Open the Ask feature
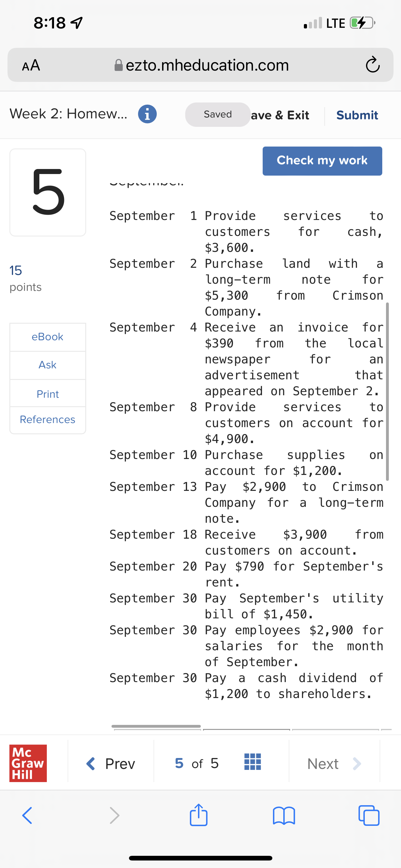The height and width of the screenshot is (868, 401). (x=47, y=365)
